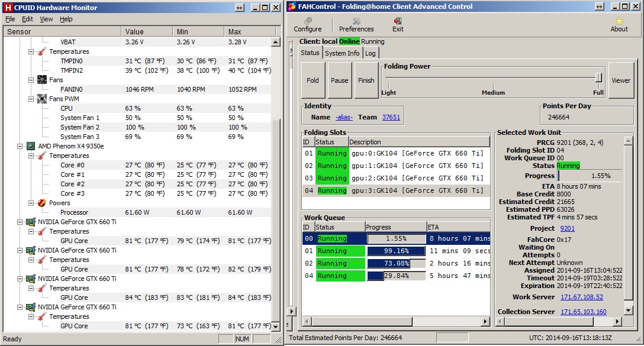Click the FAHControl title bar icon
Screen dimensions: 644x346
(x=292, y=7)
